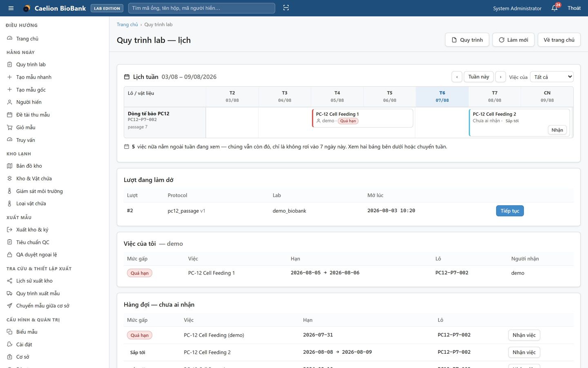Click the Tạo mẫu gốc plus icon

[x=10, y=90]
